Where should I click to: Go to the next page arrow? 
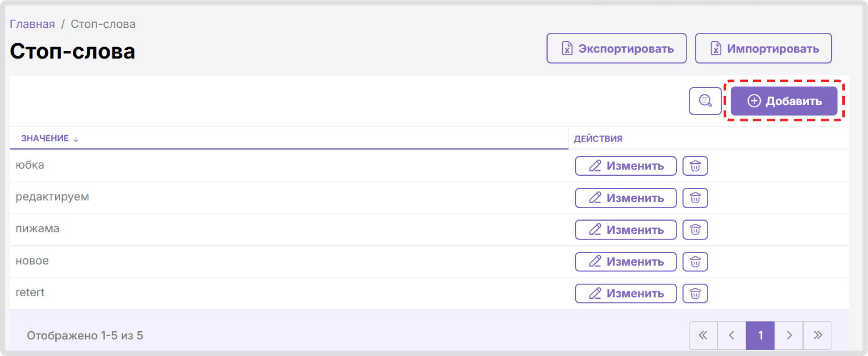[x=789, y=335]
